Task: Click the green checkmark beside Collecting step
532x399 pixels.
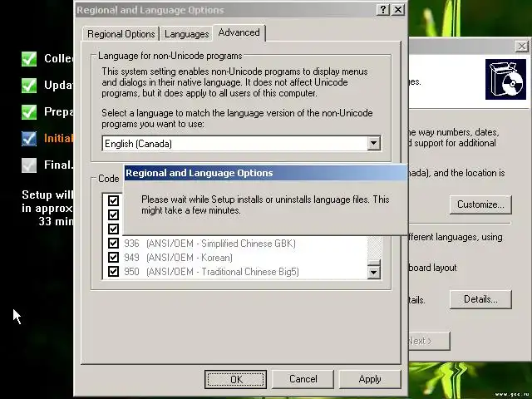Action: (29, 59)
